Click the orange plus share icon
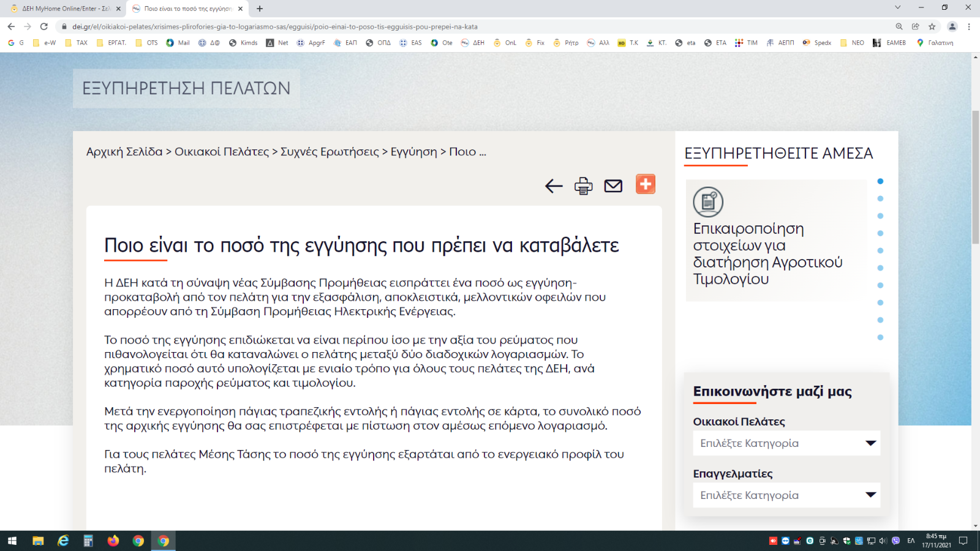The width and height of the screenshot is (980, 551). pyautogui.click(x=646, y=184)
